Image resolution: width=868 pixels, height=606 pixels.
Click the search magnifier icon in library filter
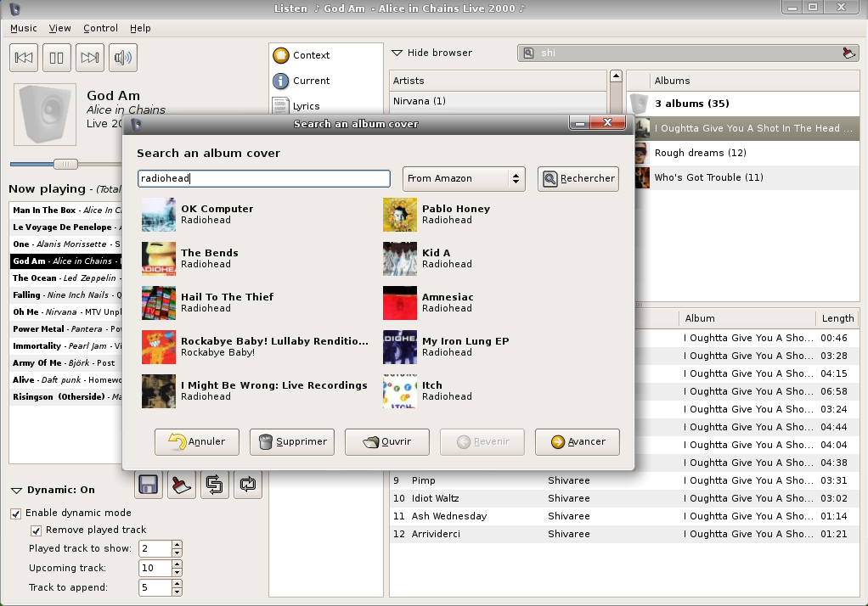click(528, 53)
